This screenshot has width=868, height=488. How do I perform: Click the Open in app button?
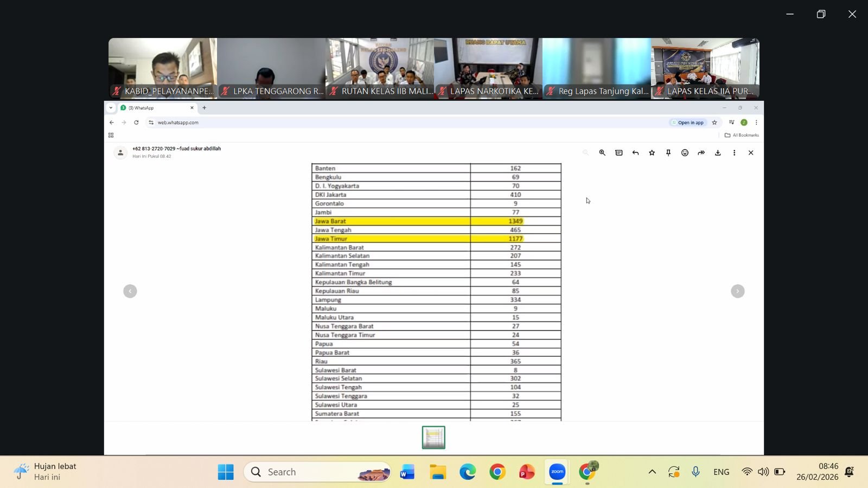click(688, 123)
